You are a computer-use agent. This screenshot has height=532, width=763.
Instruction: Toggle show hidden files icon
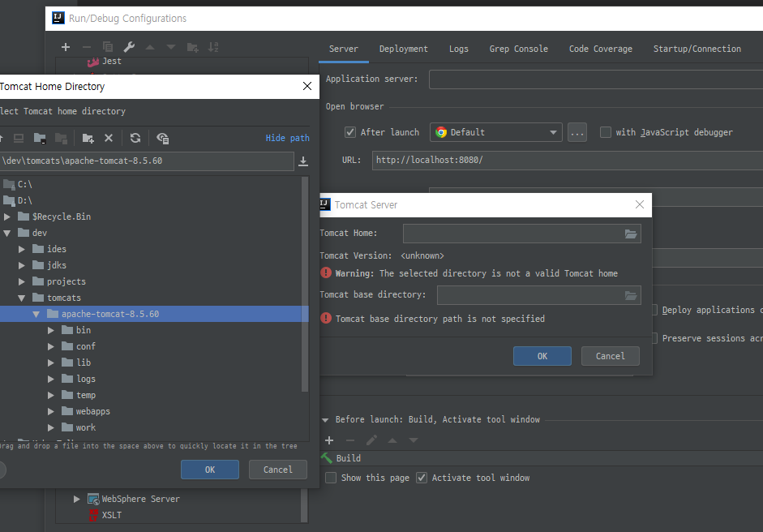(x=162, y=138)
